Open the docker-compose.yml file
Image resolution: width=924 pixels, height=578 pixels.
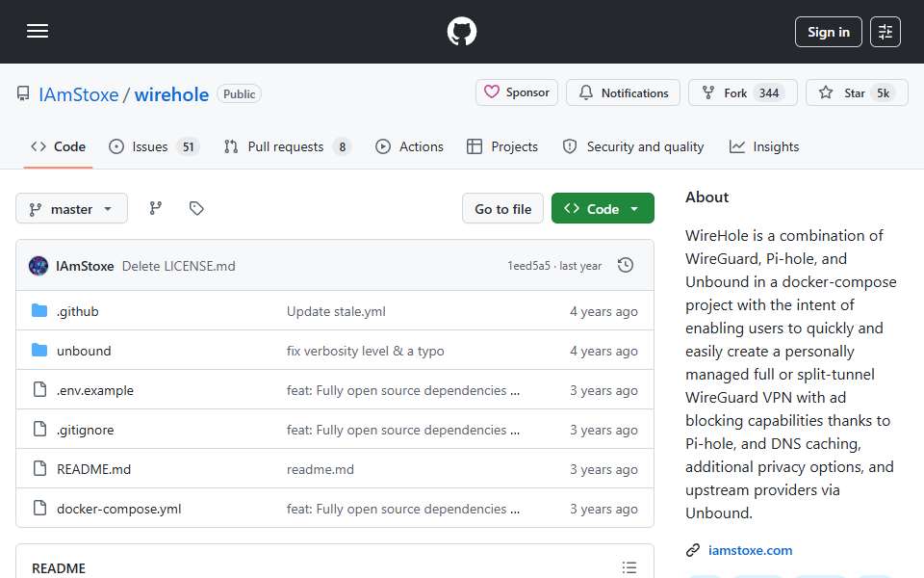point(119,509)
